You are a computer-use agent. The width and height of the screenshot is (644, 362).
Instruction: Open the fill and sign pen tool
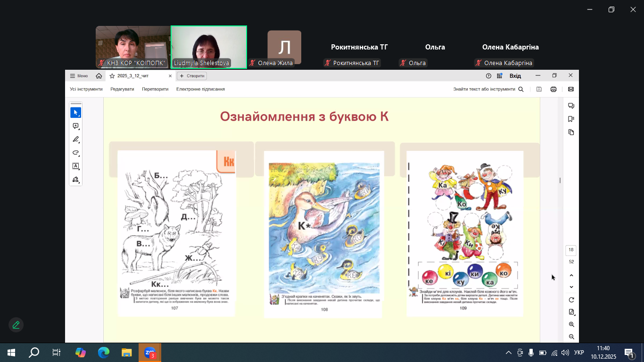click(75, 180)
